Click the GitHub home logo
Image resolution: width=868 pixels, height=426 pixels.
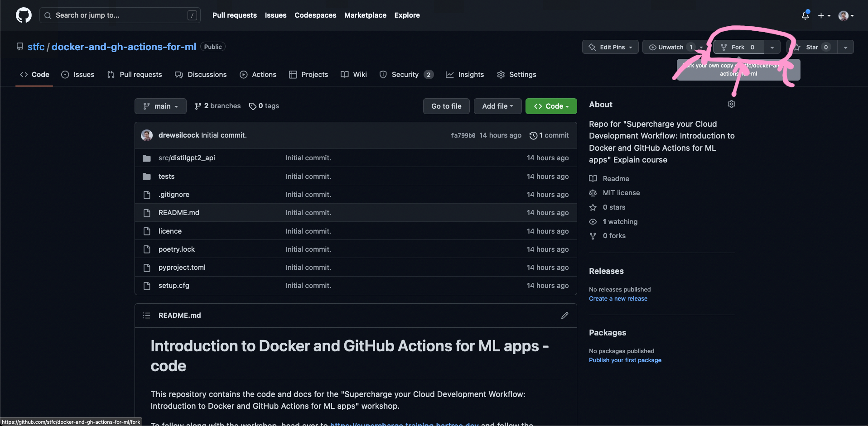click(23, 15)
